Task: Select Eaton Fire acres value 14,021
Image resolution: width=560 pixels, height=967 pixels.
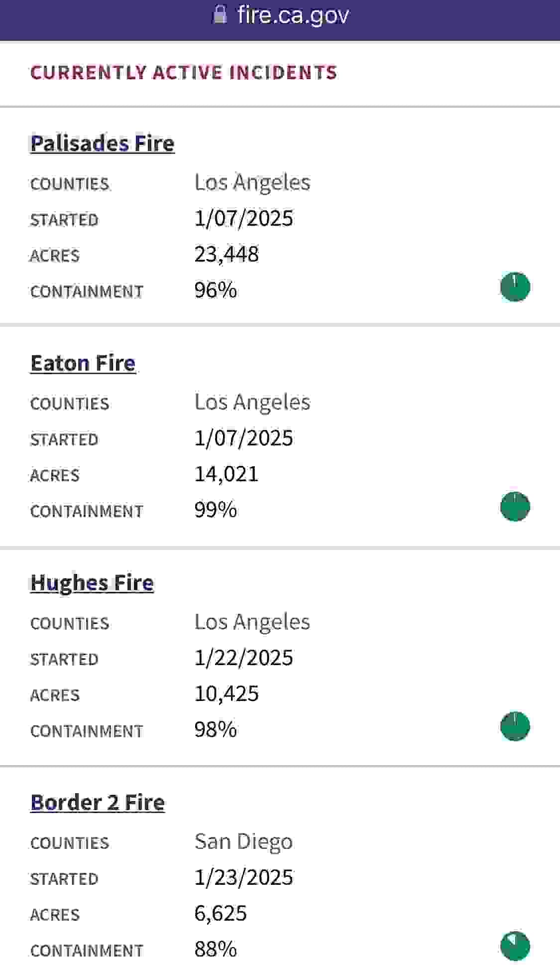Action: pyautogui.click(x=226, y=474)
